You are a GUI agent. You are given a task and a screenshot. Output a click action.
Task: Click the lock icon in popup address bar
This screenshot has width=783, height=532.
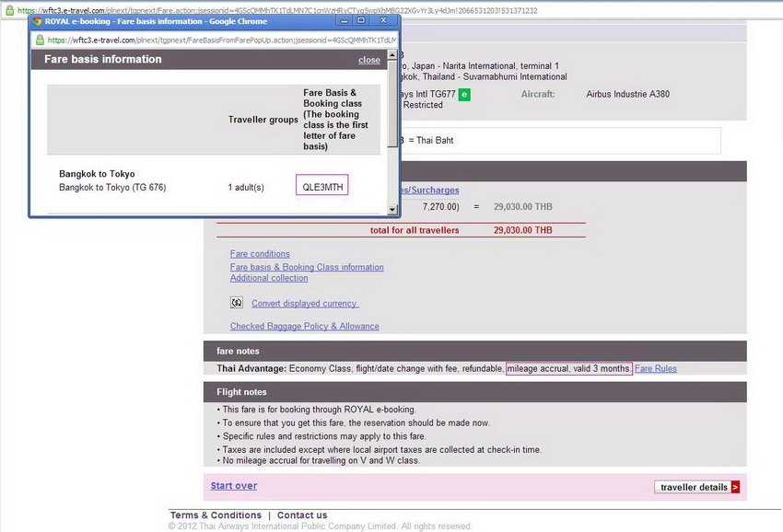pyautogui.click(x=40, y=40)
